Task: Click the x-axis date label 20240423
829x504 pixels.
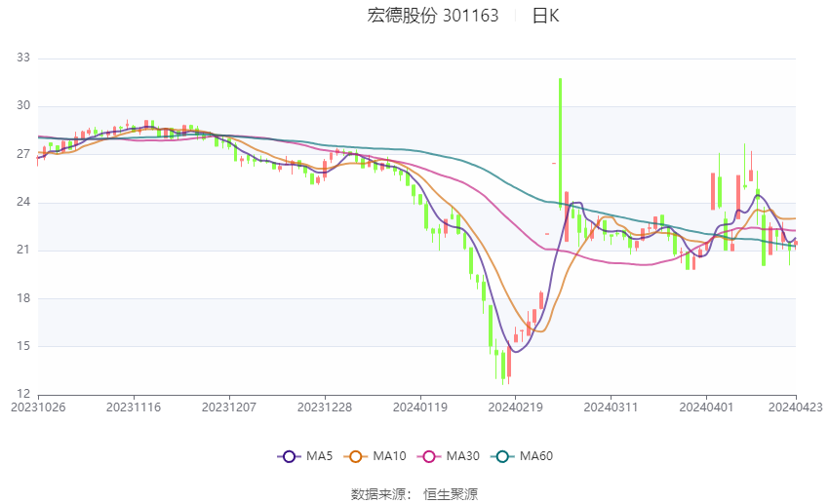Action: [x=796, y=407]
